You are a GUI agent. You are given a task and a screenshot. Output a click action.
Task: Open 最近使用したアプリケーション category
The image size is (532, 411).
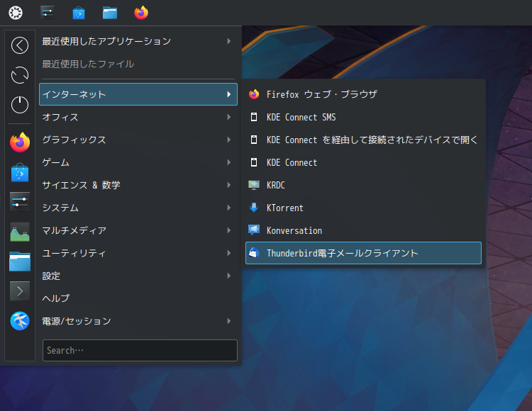click(x=138, y=41)
